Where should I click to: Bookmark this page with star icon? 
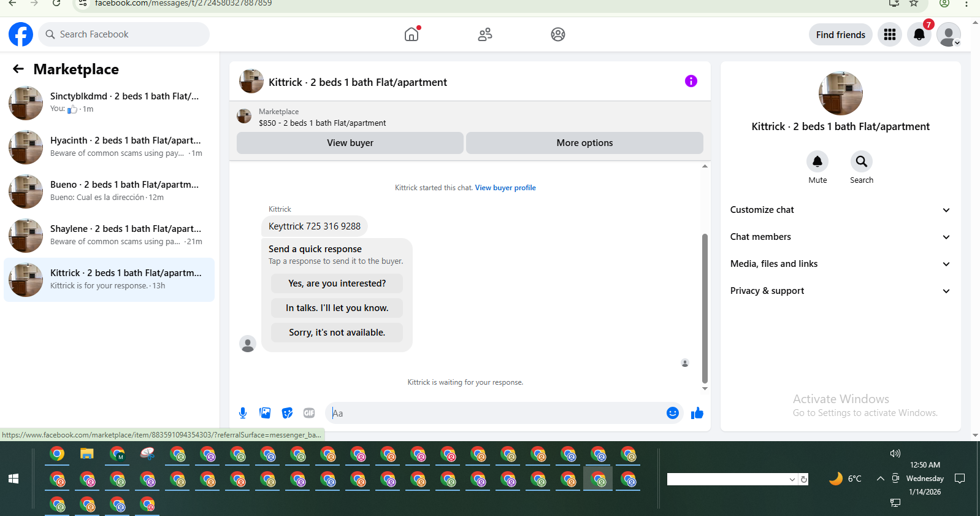[914, 3]
